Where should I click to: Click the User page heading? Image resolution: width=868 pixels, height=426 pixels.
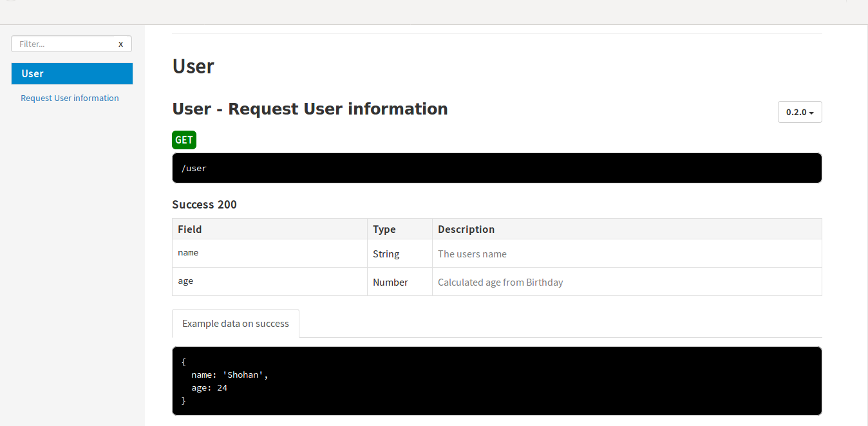coord(193,66)
